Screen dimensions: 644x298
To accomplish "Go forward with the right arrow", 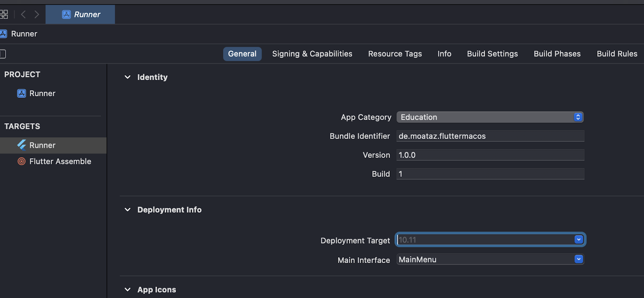I will (x=37, y=14).
